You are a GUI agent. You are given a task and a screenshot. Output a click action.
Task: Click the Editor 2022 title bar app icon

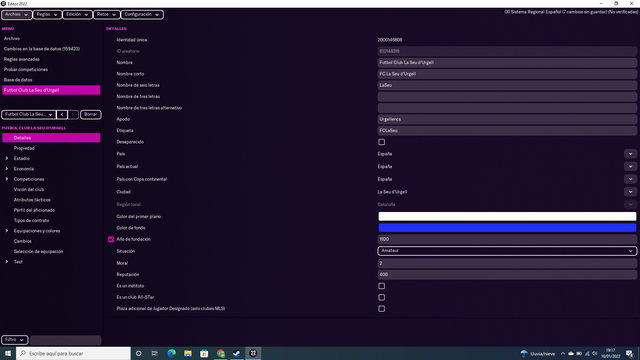3,4
